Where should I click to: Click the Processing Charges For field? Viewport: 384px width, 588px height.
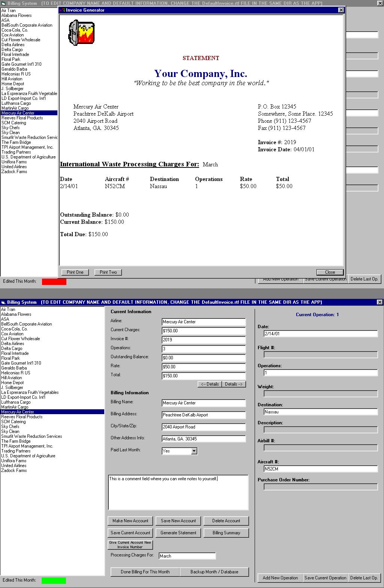click(187, 556)
